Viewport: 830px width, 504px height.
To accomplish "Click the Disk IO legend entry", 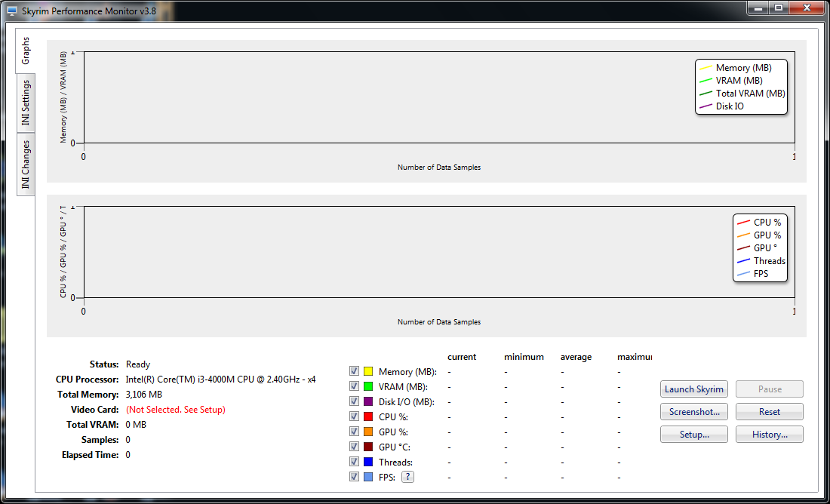I will click(721, 106).
